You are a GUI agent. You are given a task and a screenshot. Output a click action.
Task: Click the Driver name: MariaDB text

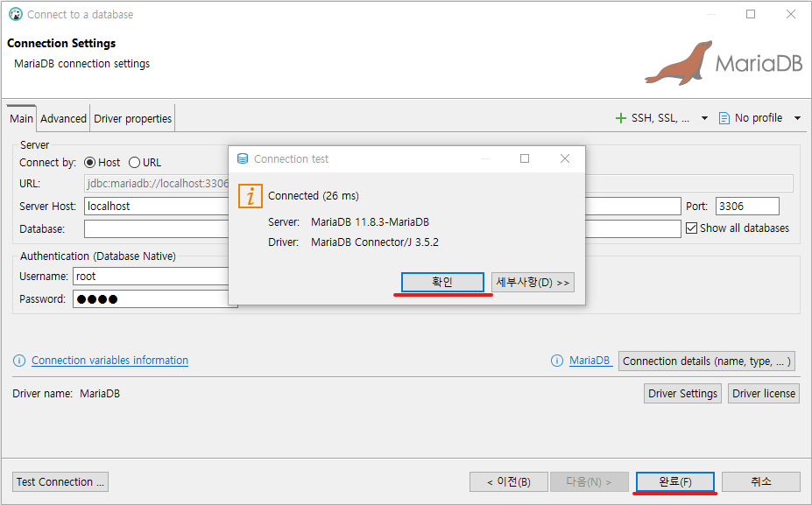67,394
